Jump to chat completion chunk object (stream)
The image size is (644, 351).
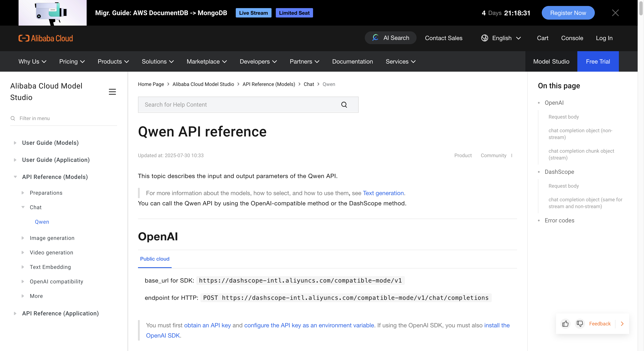pos(581,154)
